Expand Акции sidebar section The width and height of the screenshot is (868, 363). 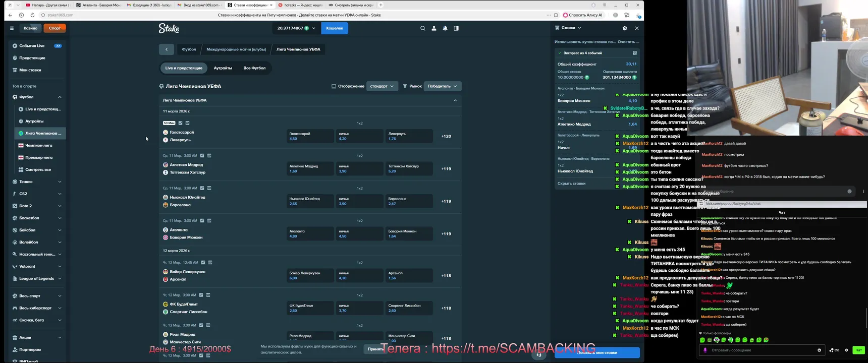(x=60, y=337)
